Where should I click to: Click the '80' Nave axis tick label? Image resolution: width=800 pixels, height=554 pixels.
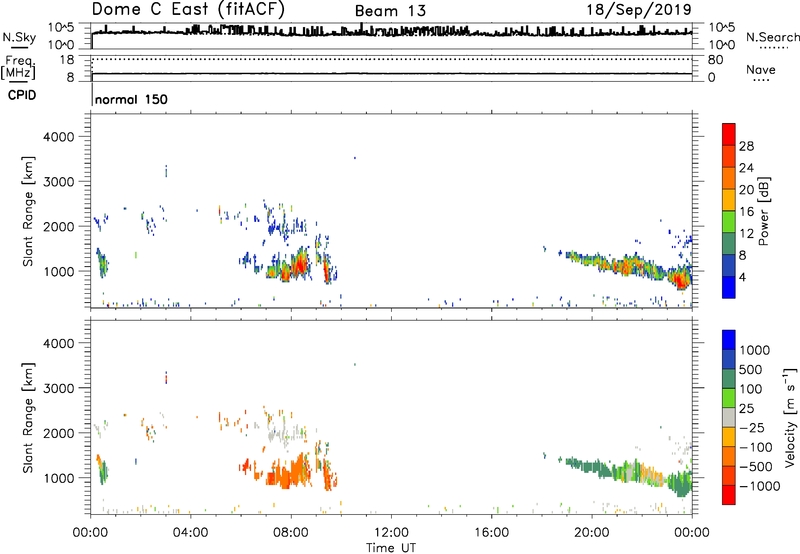pyautogui.click(x=715, y=60)
